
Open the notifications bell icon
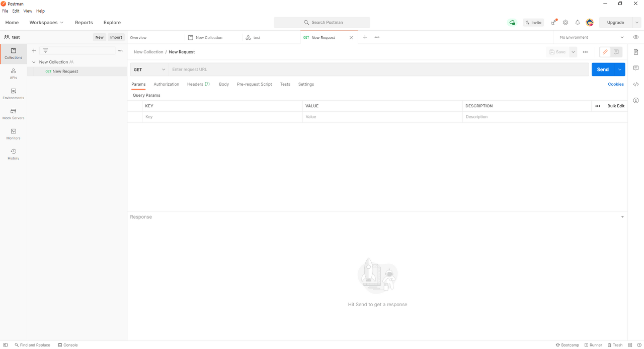pos(578,23)
